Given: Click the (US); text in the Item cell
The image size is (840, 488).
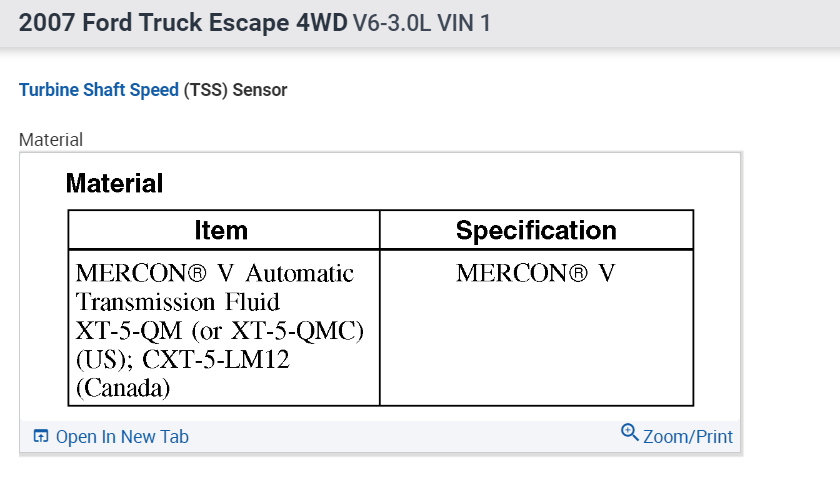Looking at the screenshot, I should (102, 360).
